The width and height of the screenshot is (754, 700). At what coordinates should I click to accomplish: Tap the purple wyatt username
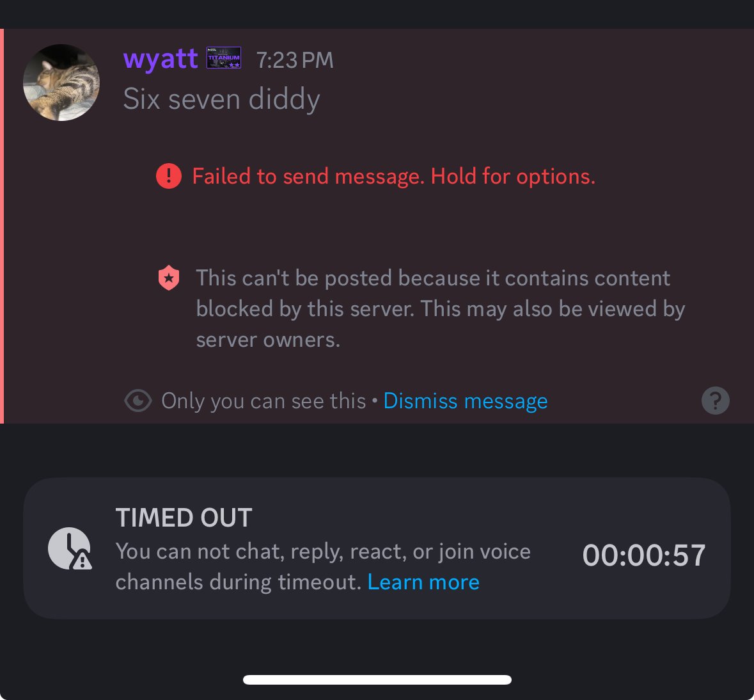160,60
